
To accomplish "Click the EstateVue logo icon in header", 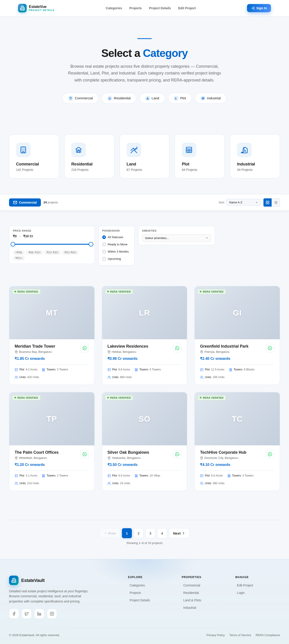I will click(x=22, y=8).
